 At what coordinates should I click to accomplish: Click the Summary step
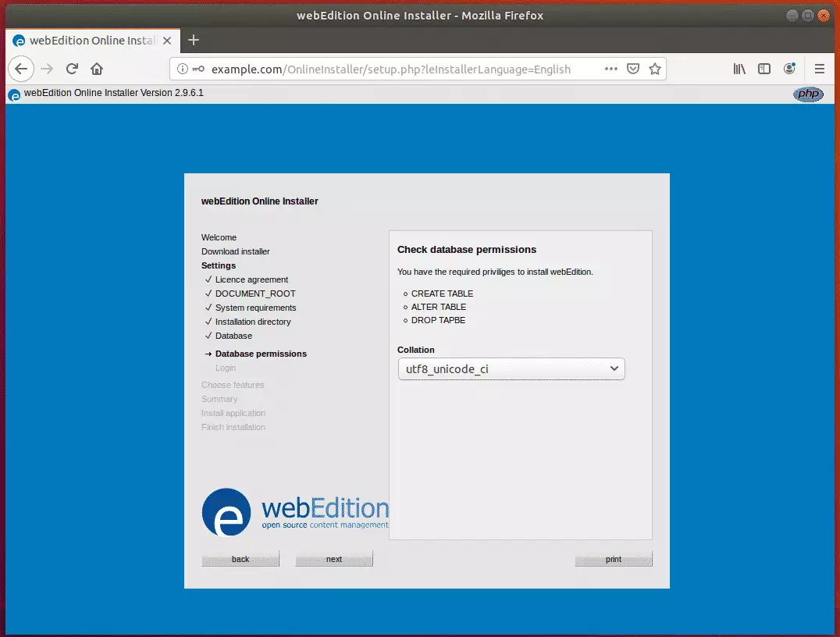pyautogui.click(x=219, y=399)
